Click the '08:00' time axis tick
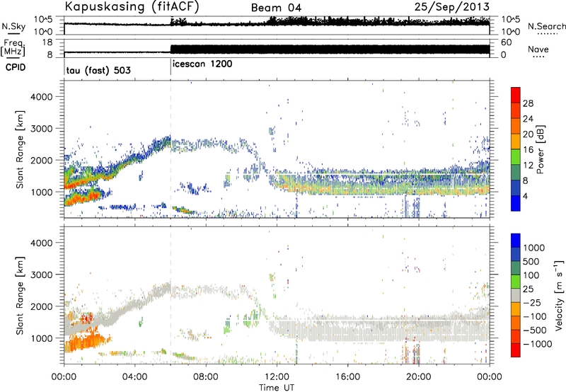The image size is (566, 392). (205, 377)
